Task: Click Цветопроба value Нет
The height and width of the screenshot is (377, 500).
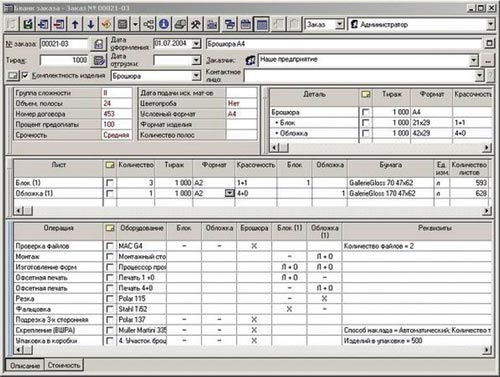Action: point(241,104)
